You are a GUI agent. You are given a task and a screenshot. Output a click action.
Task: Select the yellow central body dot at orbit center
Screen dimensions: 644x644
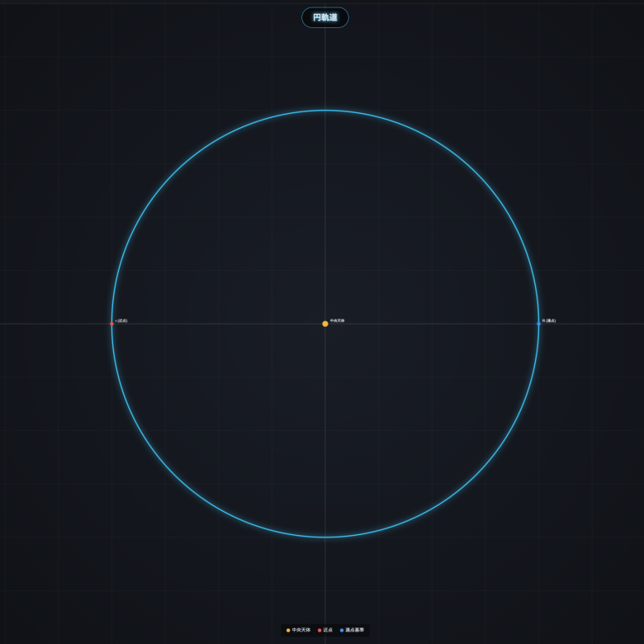(325, 324)
